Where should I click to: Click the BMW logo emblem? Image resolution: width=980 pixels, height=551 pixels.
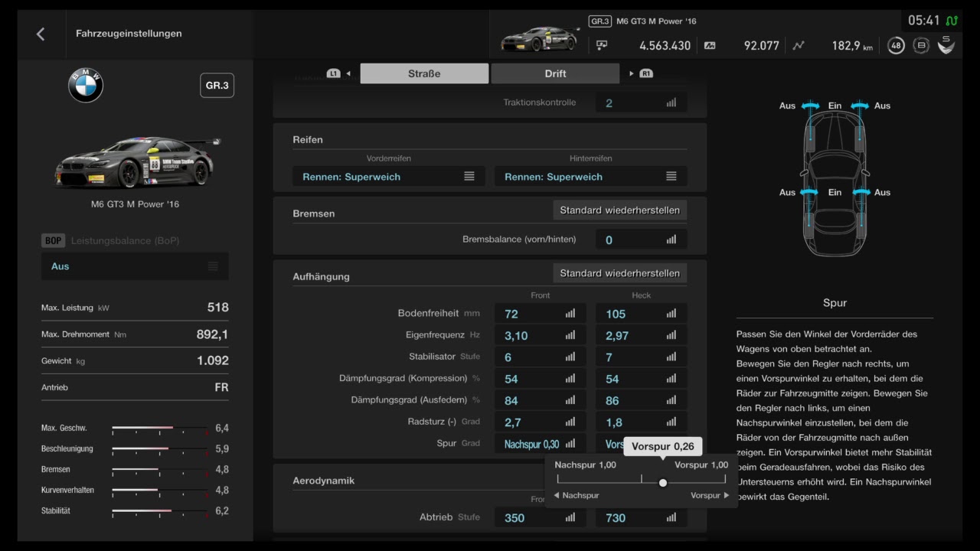point(85,86)
